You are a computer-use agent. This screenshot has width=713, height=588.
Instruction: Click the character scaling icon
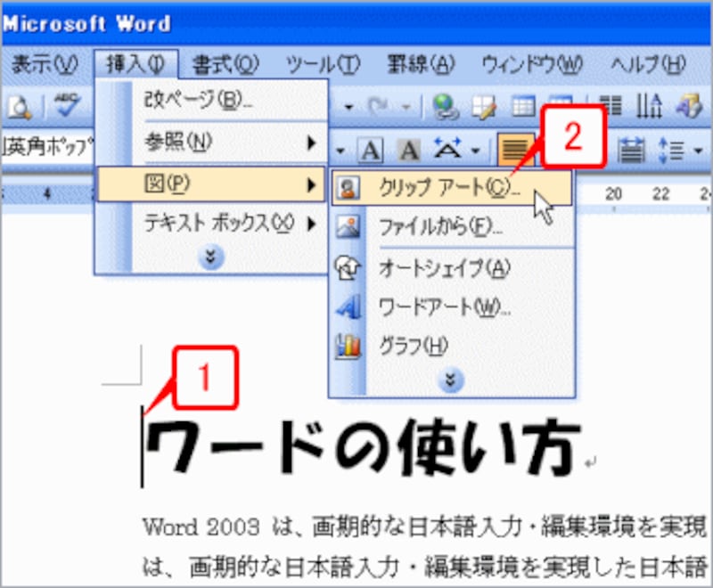pyautogui.click(x=448, y=149)
